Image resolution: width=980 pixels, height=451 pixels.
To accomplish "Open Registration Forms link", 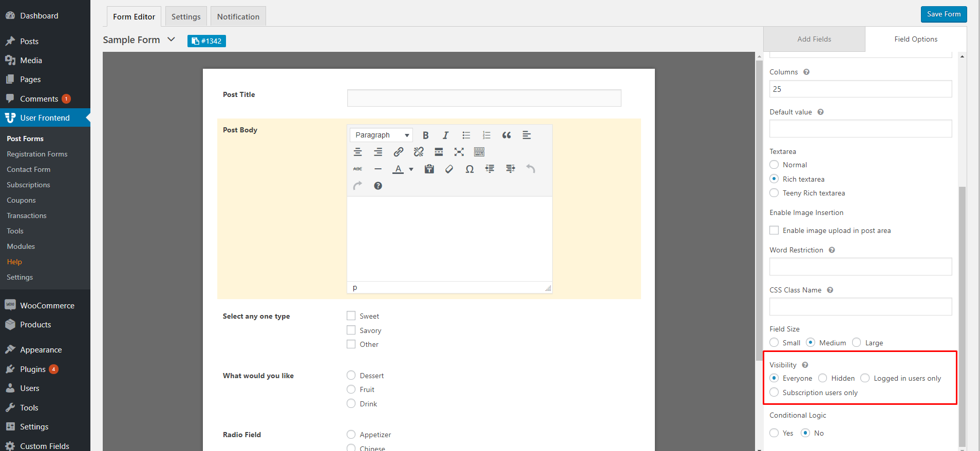I will (x=37, y=154).
